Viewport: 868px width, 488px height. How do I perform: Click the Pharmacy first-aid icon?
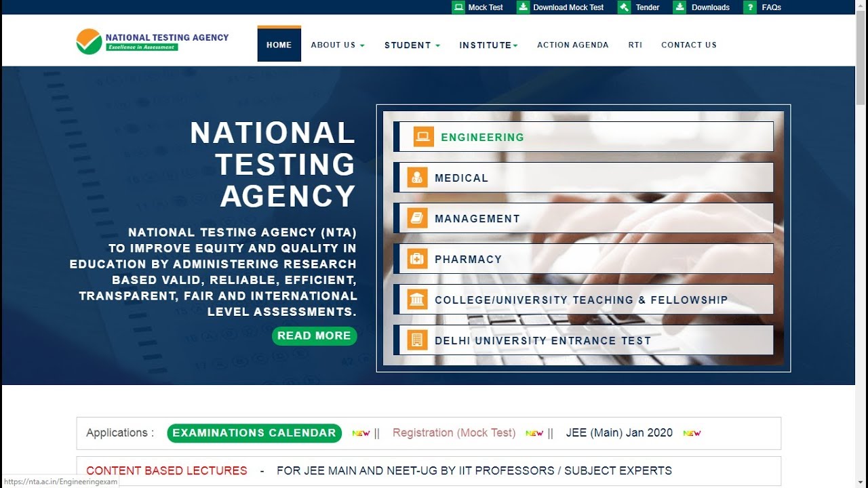pos(417,259)
